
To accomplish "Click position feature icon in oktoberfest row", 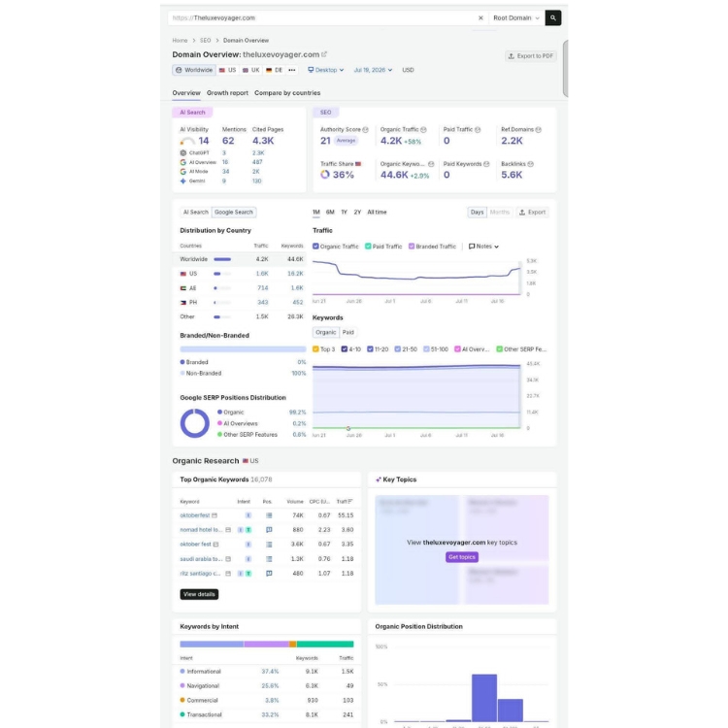I will click(x=269, y=515).
